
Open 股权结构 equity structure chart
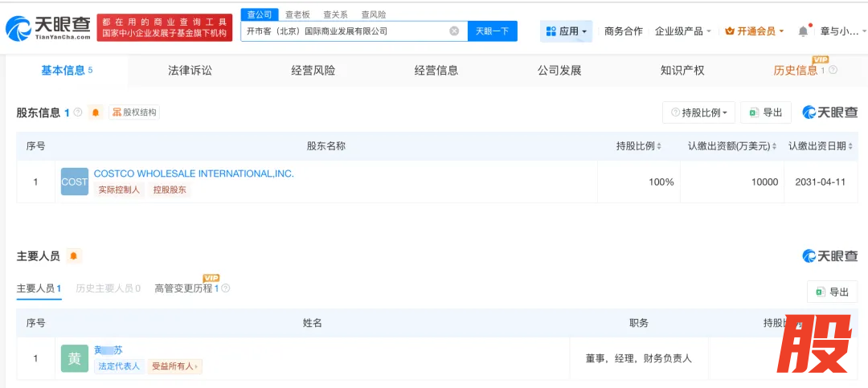coord(134,112)
